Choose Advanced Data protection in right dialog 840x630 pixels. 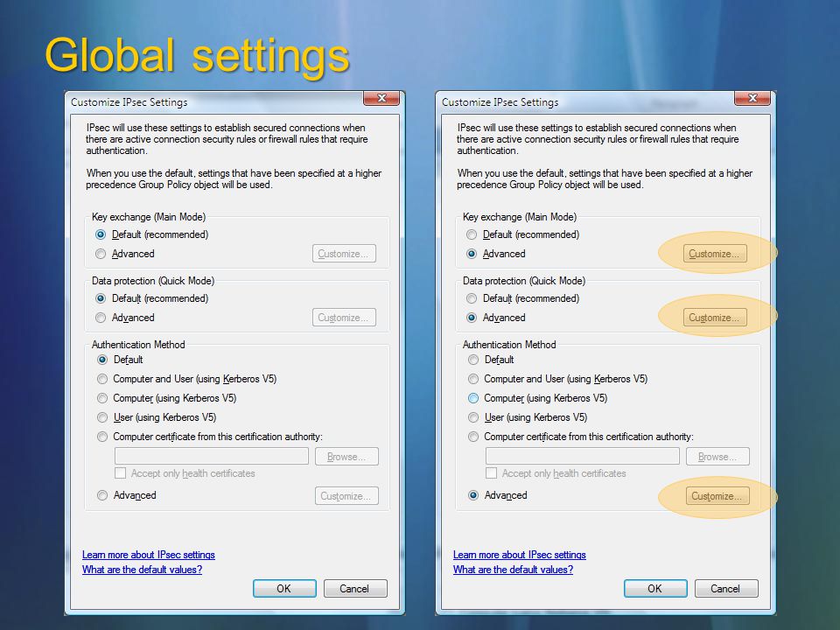pos(472,318)
